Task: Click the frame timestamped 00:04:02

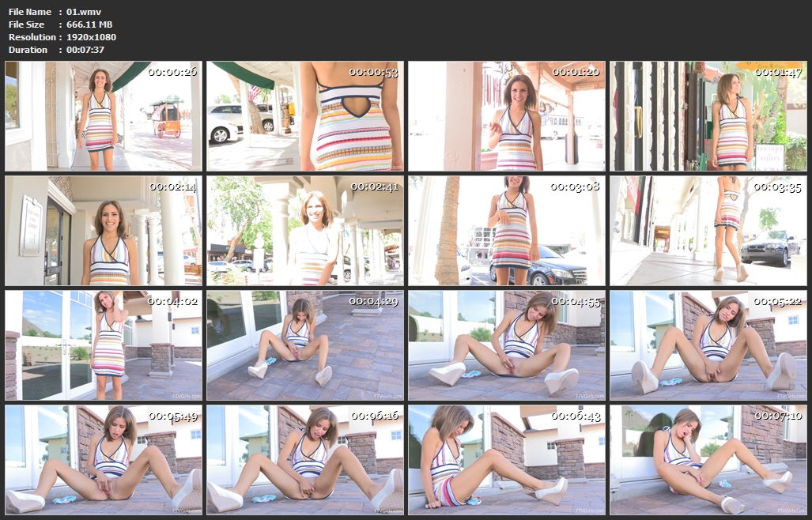Action: pos(104,345)
